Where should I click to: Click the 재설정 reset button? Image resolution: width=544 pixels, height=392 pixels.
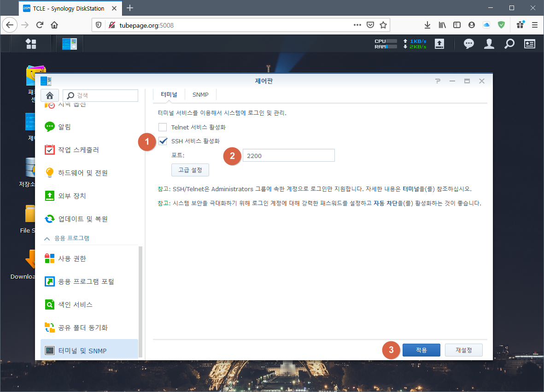tap(463, 350)
